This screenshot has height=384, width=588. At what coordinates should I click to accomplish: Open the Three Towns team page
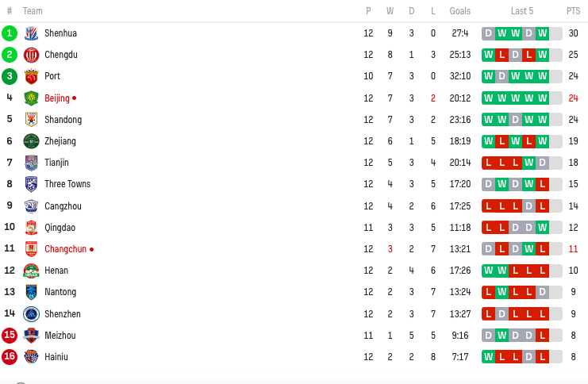tap(67, 184)
